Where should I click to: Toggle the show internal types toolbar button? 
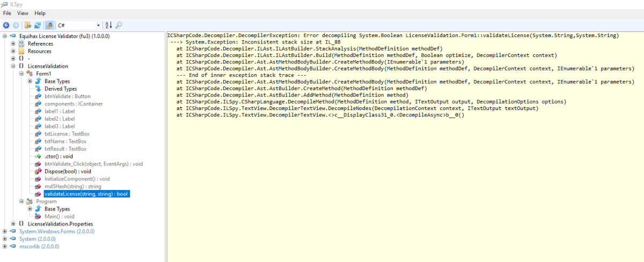pyautogui.click(x=49, y=25)
